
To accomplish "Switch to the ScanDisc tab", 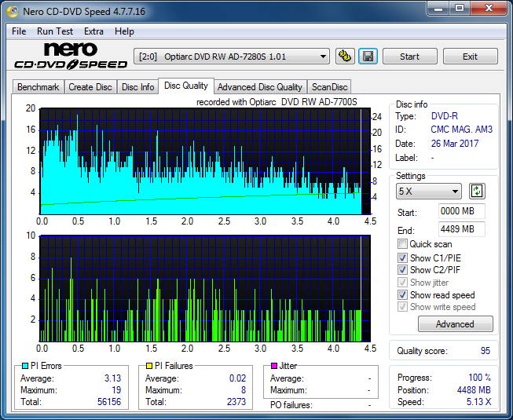I will 329,87.
